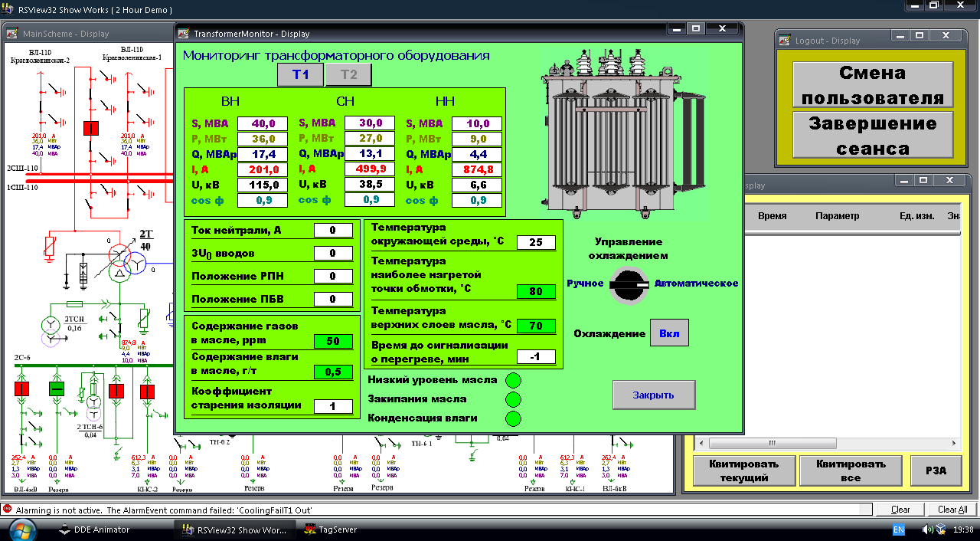Open DDE Animator from taskbar

click(x=94, y=530)
